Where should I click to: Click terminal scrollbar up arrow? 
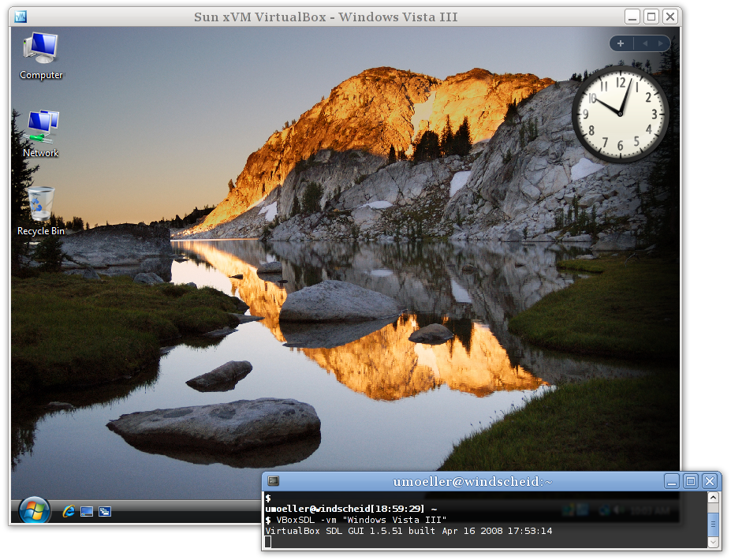713,498
